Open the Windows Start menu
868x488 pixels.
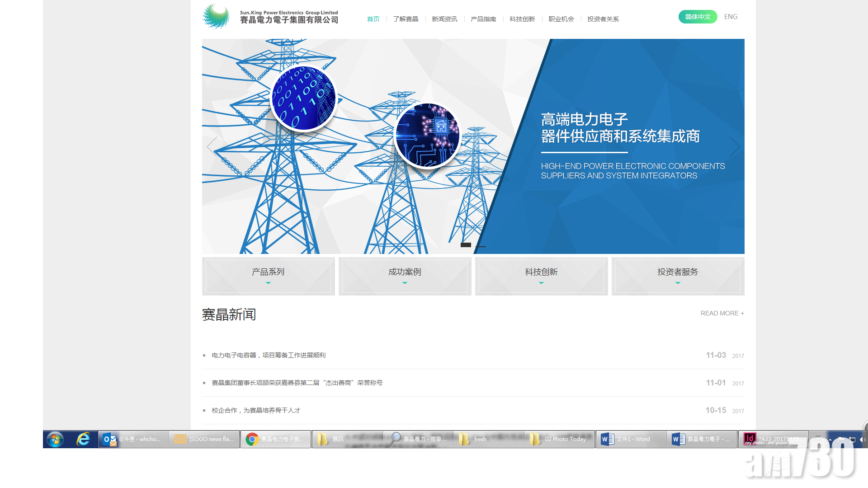[55, 439]
